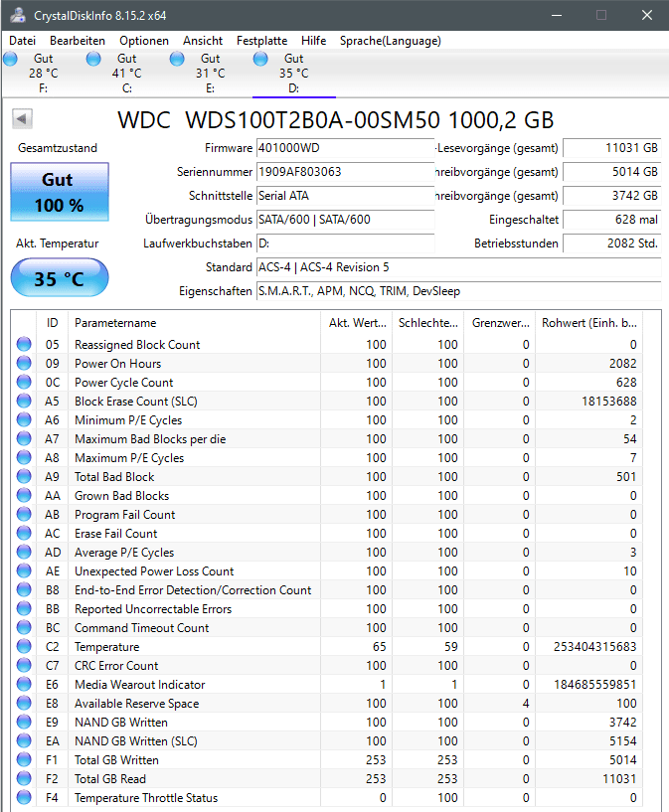Click the previous disk arrow button
The height and width of the screenshot is (812, 669).
point(22,119)
